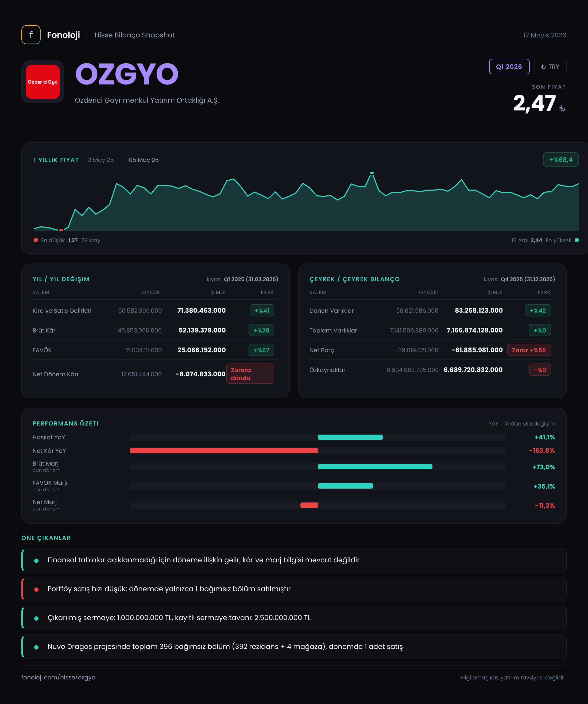588x704 pixels.
Task: Click the +%0 badge for Toplam Varlıklar
Action: (539, 330)
